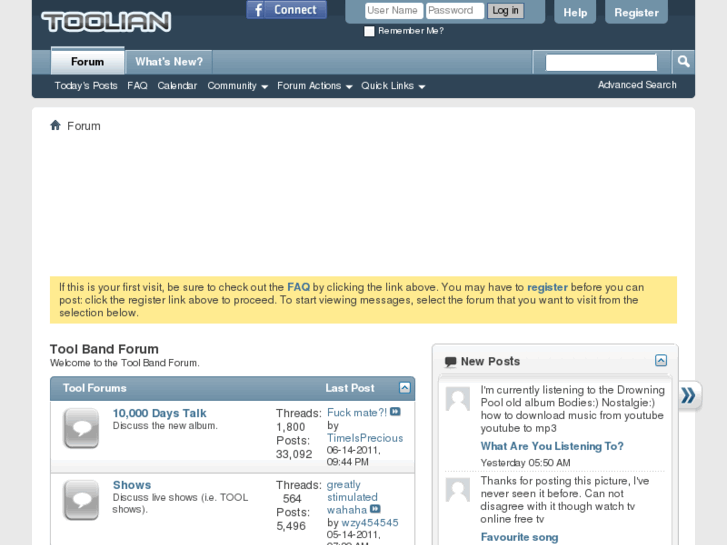
Task: Connect with Facebook button
Action: coord(287,10)
